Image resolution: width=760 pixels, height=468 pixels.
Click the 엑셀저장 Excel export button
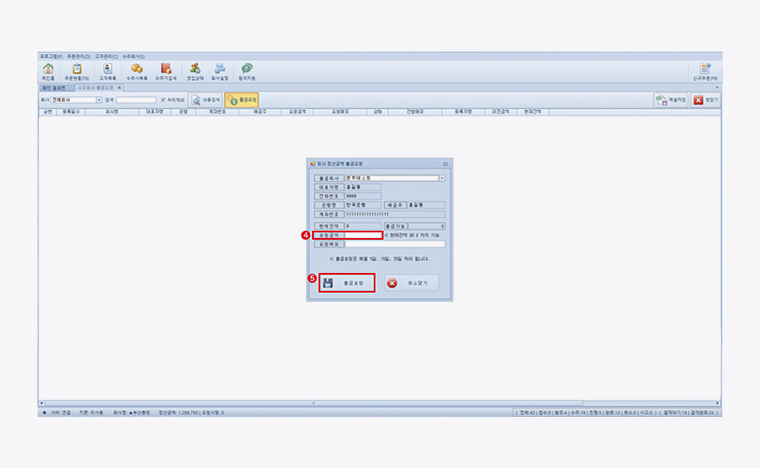click(669, 100)
